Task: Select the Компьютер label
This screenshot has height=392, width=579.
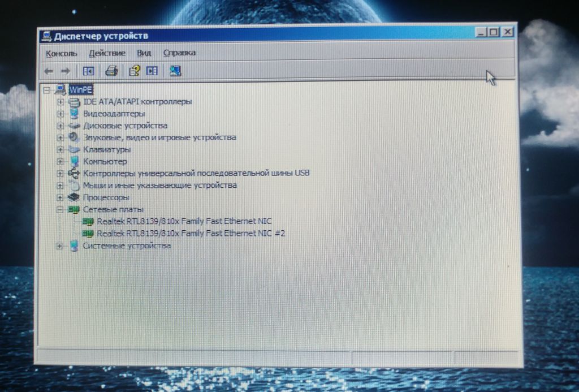Action: pyautogui.click(x=105, y=161)
